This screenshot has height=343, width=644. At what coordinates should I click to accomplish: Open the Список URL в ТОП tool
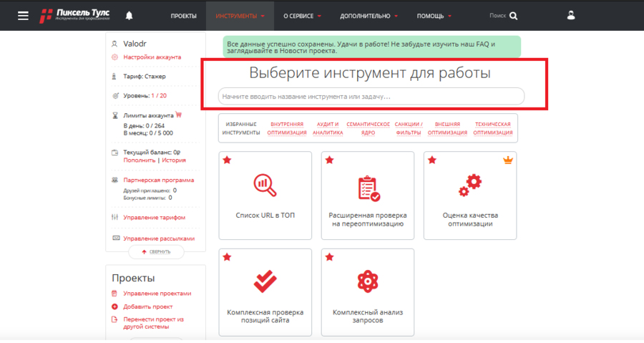(265, 195)
